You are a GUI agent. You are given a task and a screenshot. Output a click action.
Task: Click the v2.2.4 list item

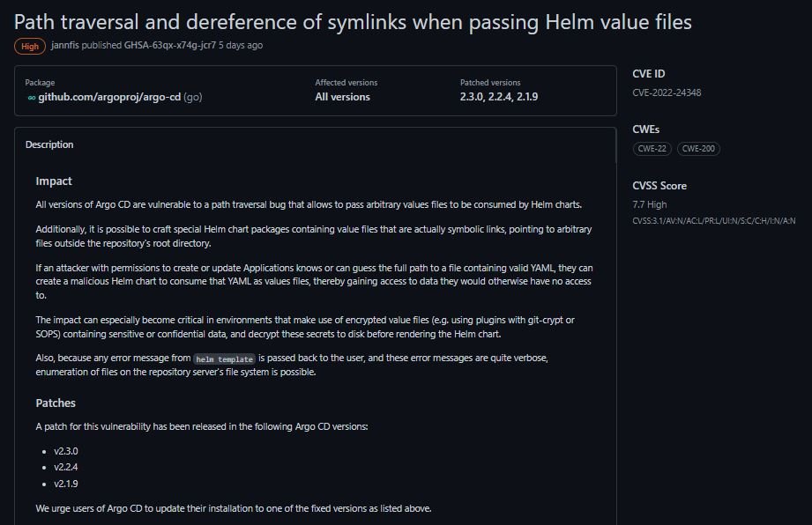pos(66,468)
